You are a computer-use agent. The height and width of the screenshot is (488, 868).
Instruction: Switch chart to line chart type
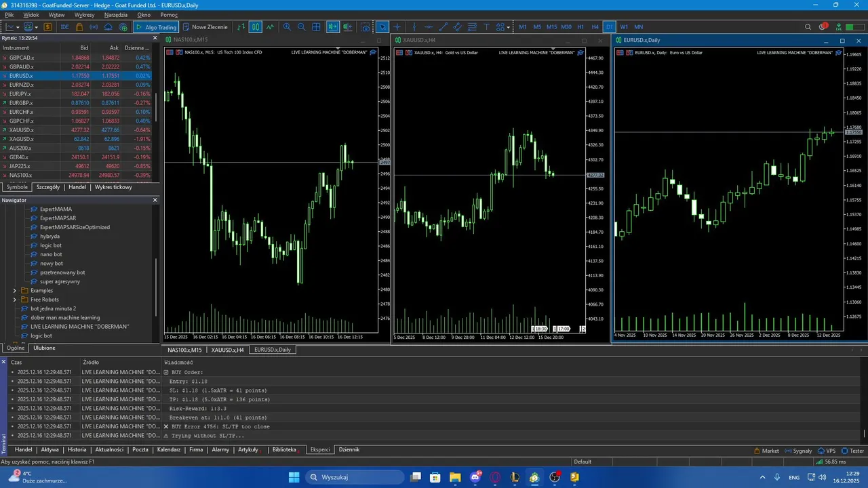[x=270, y=27]
